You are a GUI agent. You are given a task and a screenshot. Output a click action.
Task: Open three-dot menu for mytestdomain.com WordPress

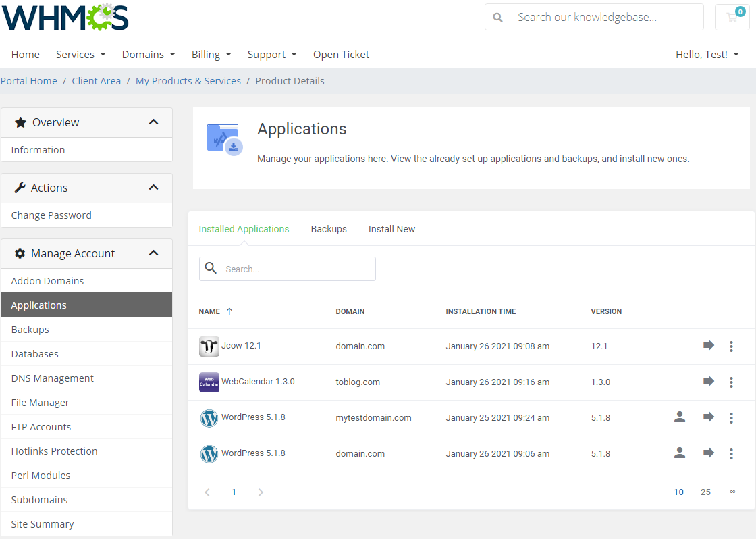click(732, 418)
